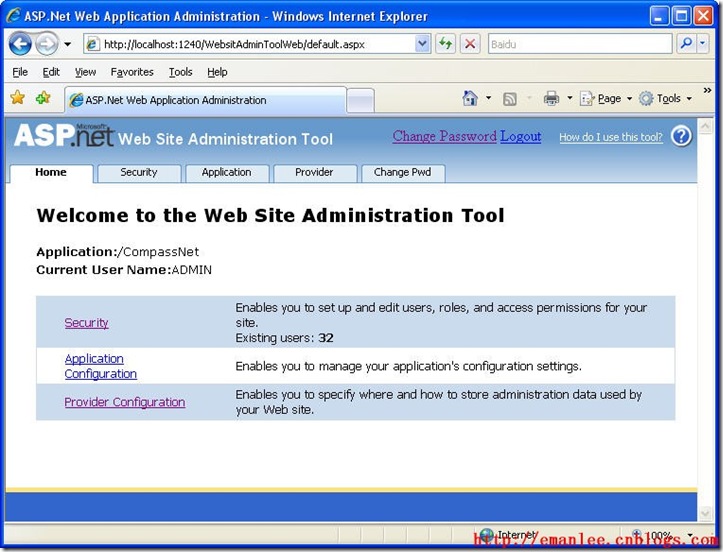Show more toolbar commands chevron
The height and width of the screenshot is (552, 723).
click(707, 90)
